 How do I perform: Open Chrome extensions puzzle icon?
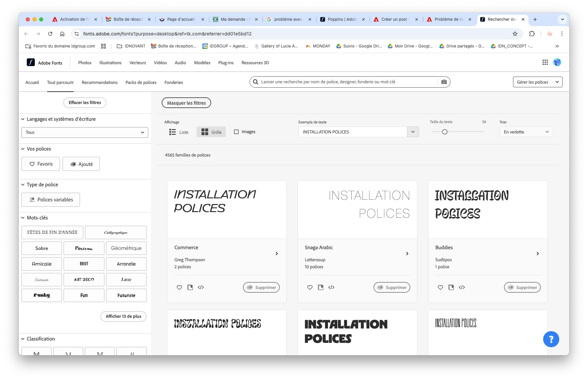[532, 34]
